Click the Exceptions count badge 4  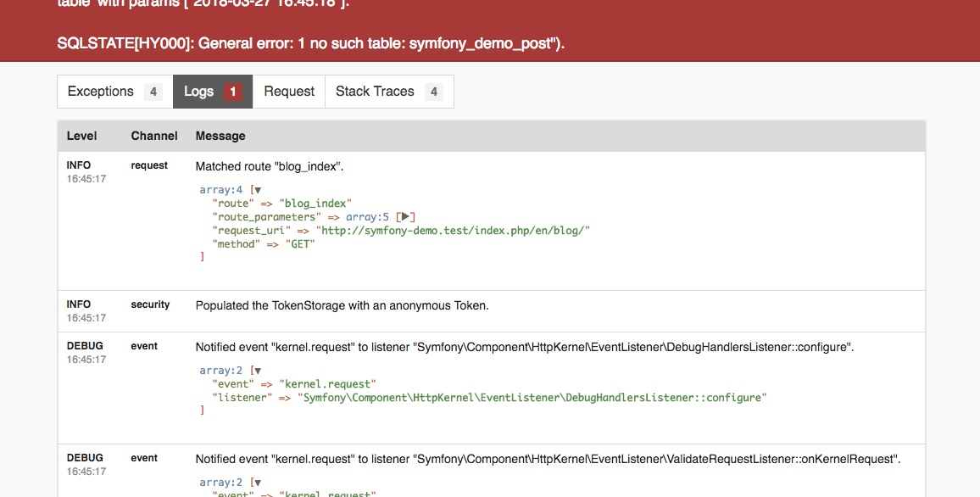click(153, 92)
